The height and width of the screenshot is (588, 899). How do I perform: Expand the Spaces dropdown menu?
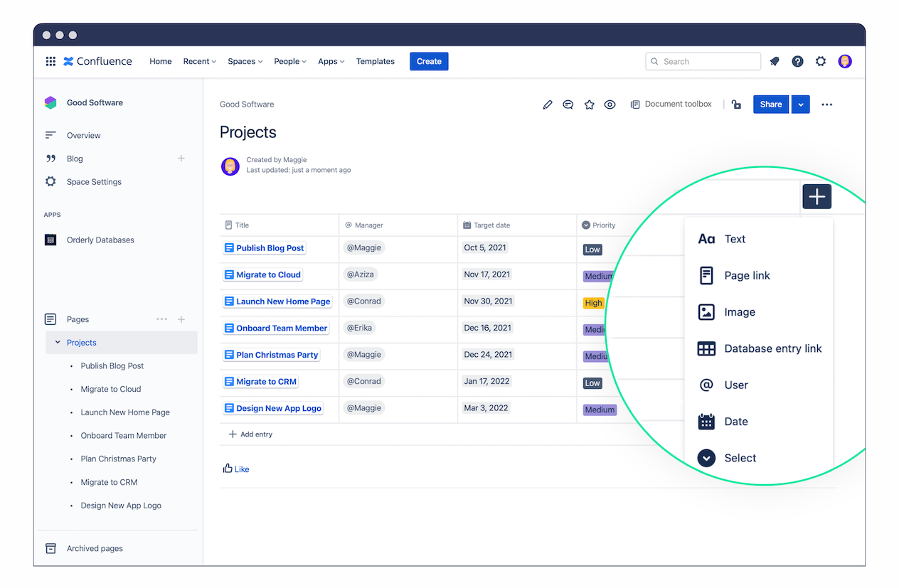click(245, 61)
